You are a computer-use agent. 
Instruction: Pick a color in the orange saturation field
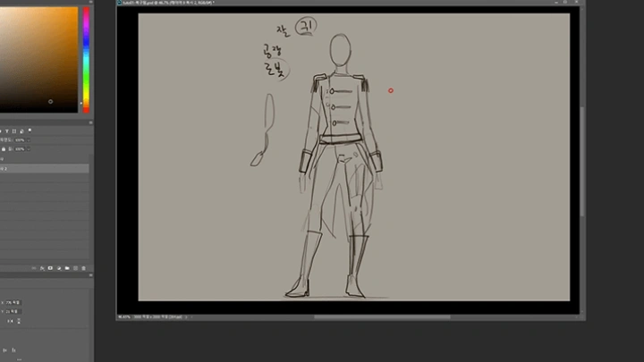click(x=38, y=60)
